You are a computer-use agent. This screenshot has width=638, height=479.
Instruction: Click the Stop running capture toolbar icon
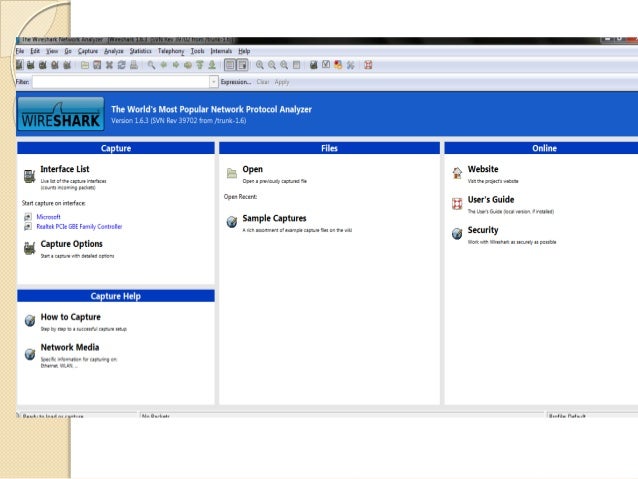pos(55,65)
